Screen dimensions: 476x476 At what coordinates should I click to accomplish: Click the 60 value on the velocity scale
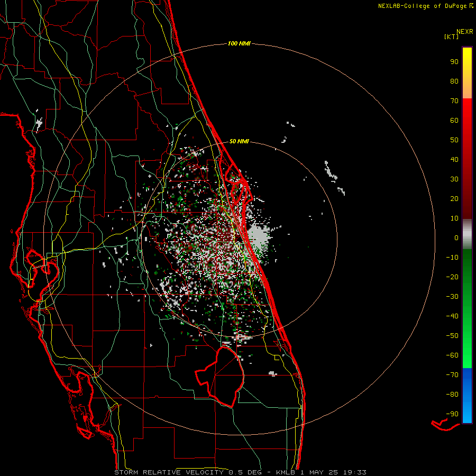click(x=454, y=120)
